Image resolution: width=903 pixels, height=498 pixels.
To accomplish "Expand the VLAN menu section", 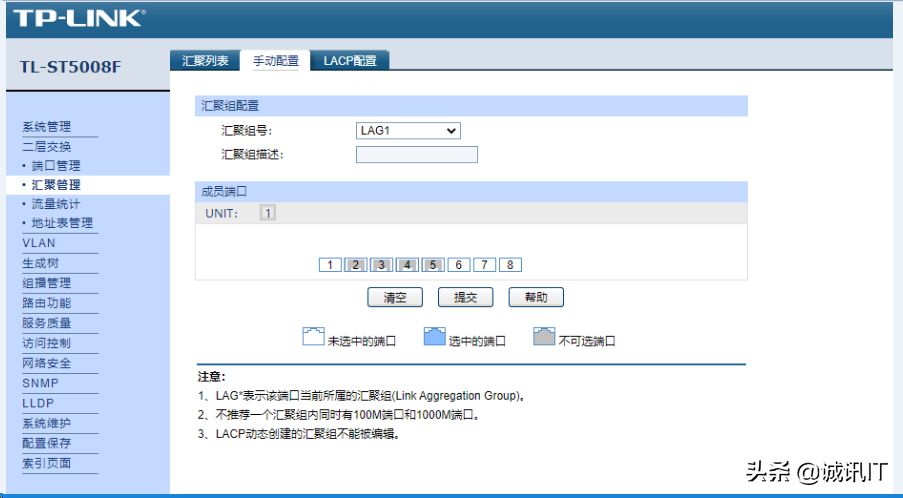I will coord(39,243).
